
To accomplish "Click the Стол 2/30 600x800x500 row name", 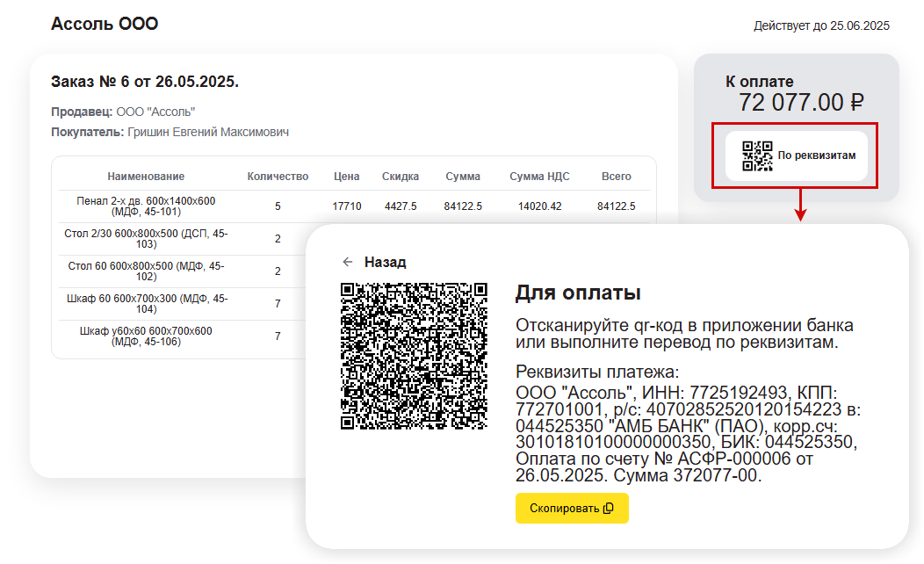I will tap(146, 239).
